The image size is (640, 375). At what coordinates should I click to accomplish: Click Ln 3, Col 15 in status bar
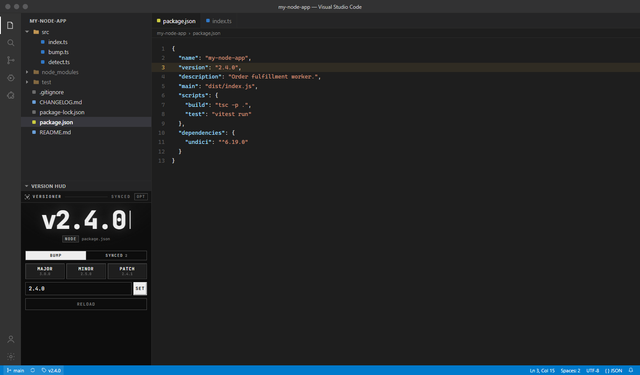click(542, 371)
